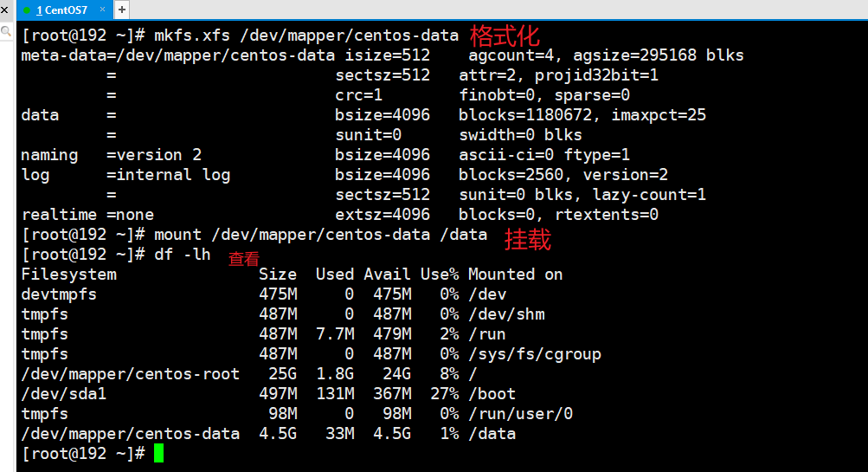
Task: Click the red 查看 annotation
Action: (x=243, y=259)
